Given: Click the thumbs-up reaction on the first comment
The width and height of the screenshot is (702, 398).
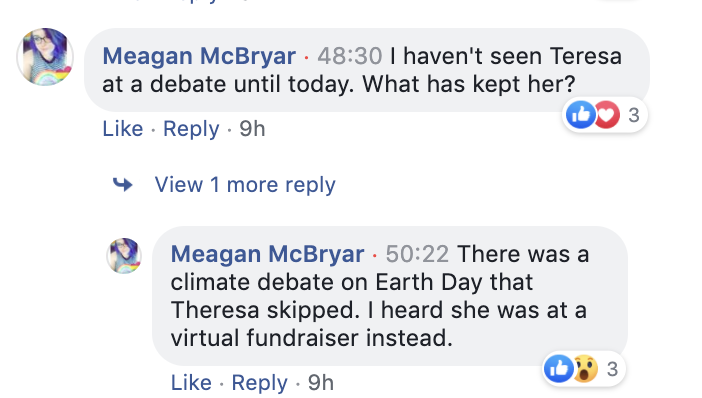Looking at the screenshot, I should pos(580,115).
